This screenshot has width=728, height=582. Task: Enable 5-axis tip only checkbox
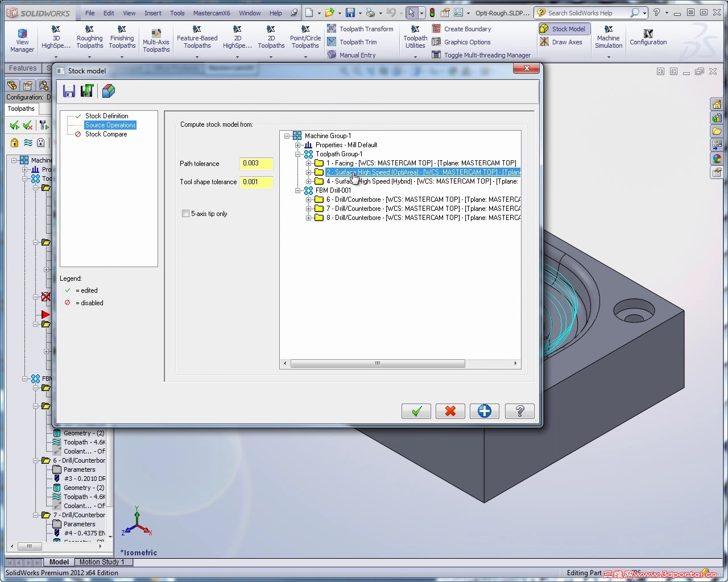(x=185, y=214)
